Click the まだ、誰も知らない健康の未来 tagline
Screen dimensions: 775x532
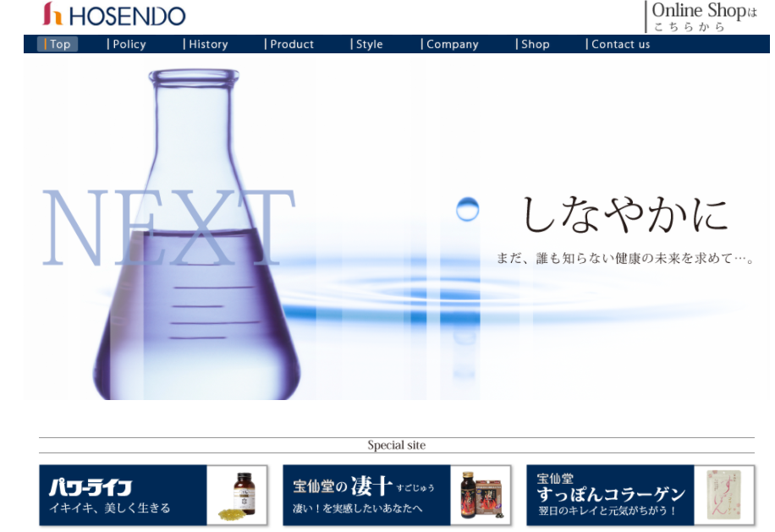pos(624,258)
